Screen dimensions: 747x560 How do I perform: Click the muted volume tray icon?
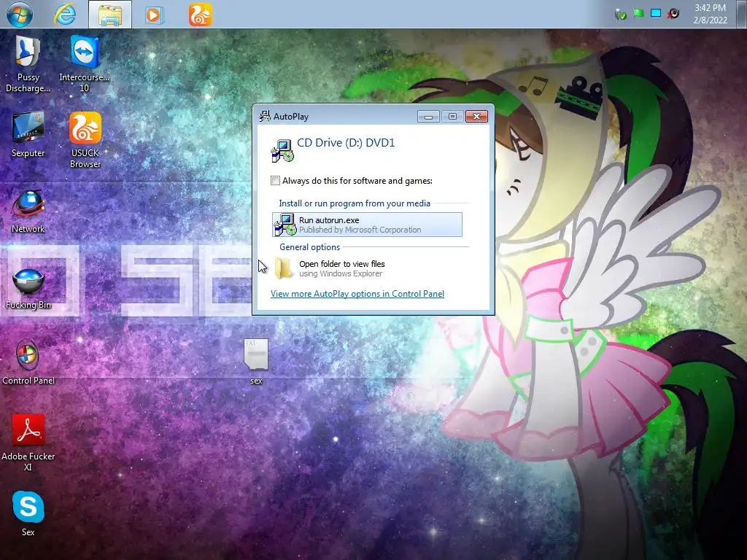point(673,14)
